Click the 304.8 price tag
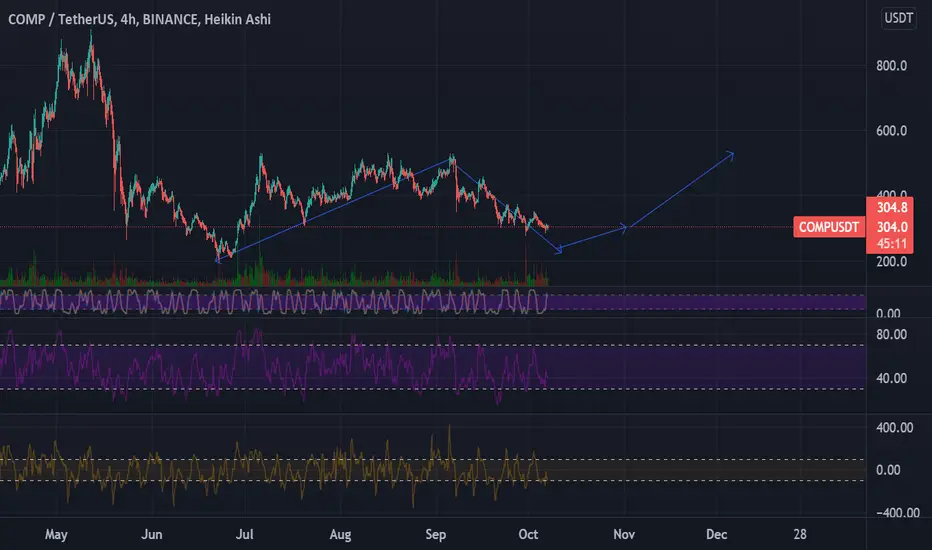Screen dimensions: 932x550 pyautogui.click(x=892, y=208)
